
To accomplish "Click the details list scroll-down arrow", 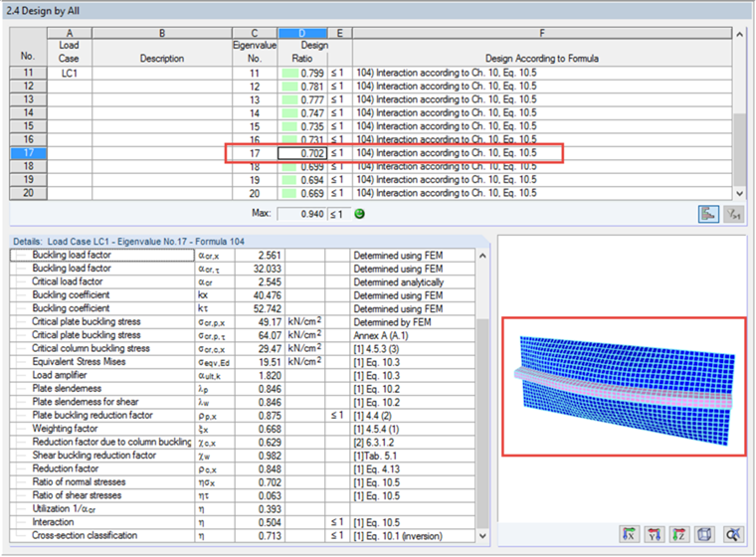I will [482, 535].
